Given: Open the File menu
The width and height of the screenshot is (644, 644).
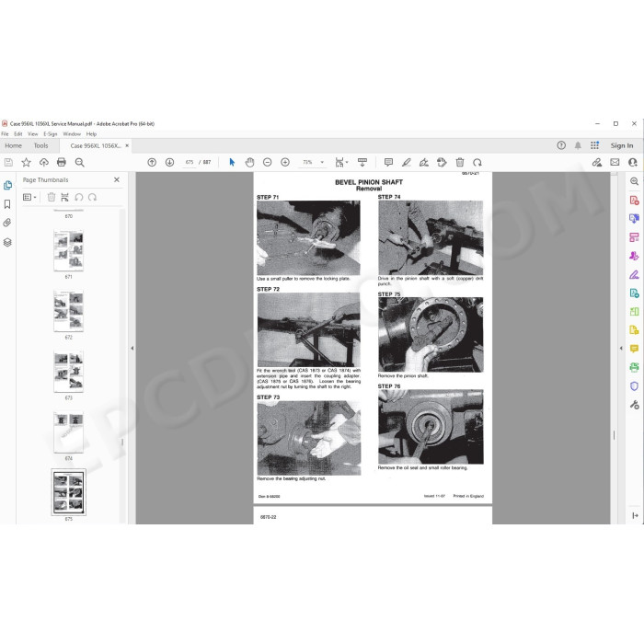Looking at the screenshot, I should point(5,134).
